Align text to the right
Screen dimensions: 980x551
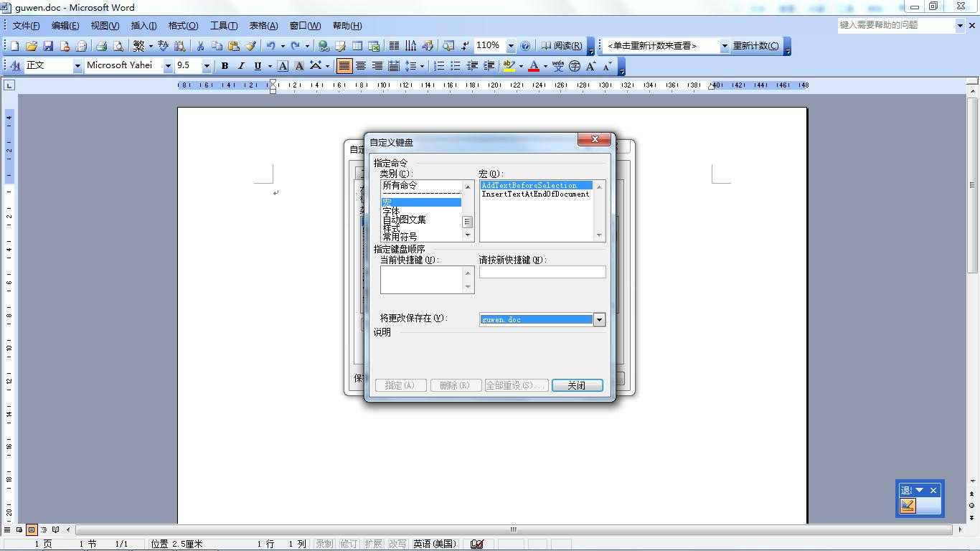pyautogui.click(x=377, y=66)
